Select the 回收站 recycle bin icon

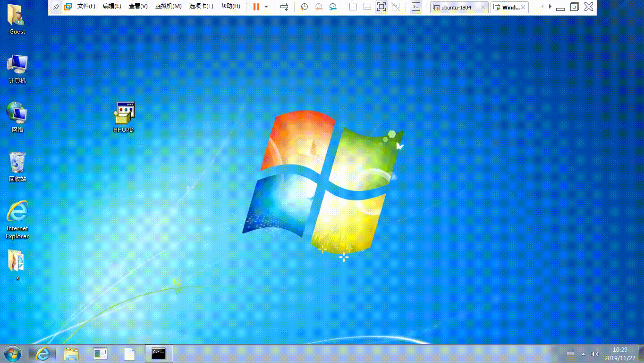[x=17, y=167]
